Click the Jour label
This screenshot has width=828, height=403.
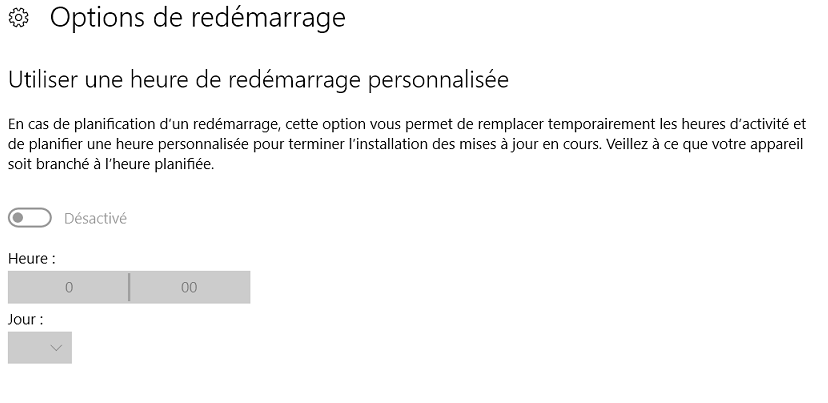(x=25, y=319)
